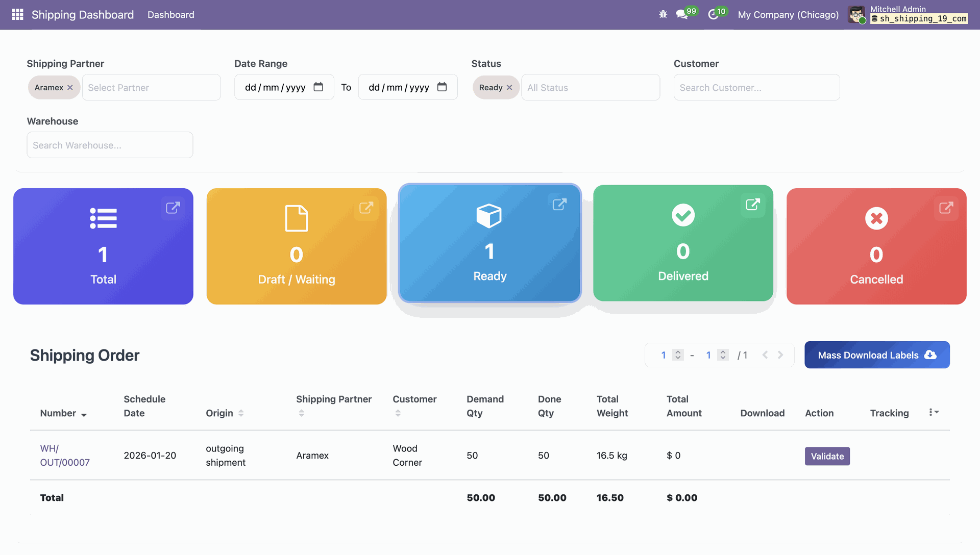Open the messages chat icon
This screenshot has width=980, height=555.
point(682,14)
